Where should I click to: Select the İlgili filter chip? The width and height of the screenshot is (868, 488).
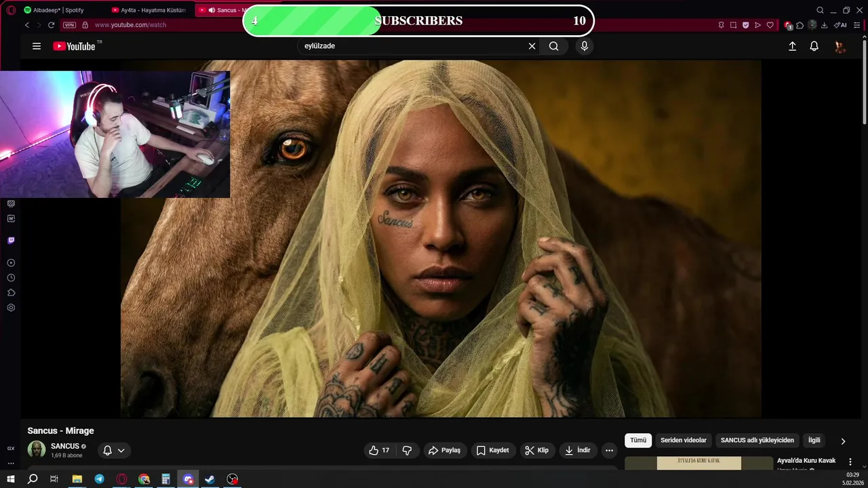(814, 441)
